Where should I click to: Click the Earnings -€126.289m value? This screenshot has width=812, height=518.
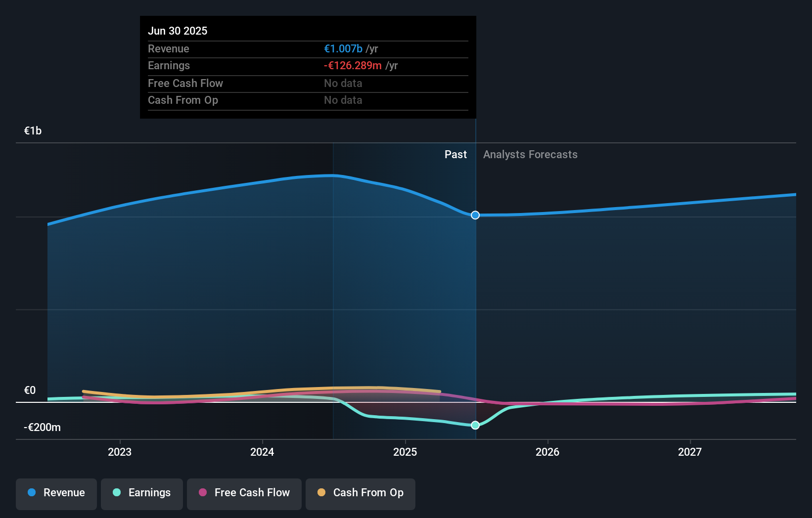[x=353, y=65]
